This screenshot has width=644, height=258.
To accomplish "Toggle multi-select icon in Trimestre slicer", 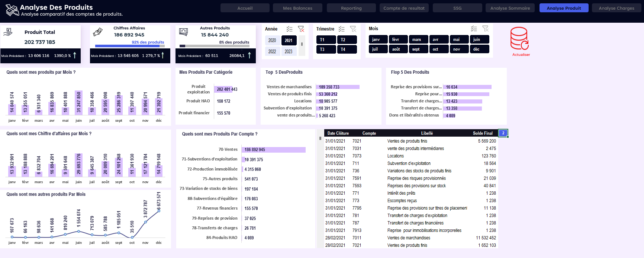I will [341, 29].
